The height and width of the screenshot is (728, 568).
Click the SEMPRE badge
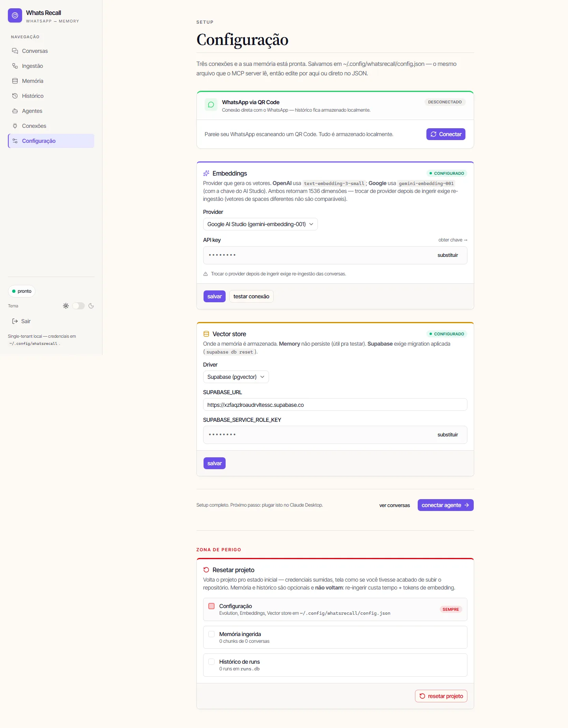tap(450, 610)
